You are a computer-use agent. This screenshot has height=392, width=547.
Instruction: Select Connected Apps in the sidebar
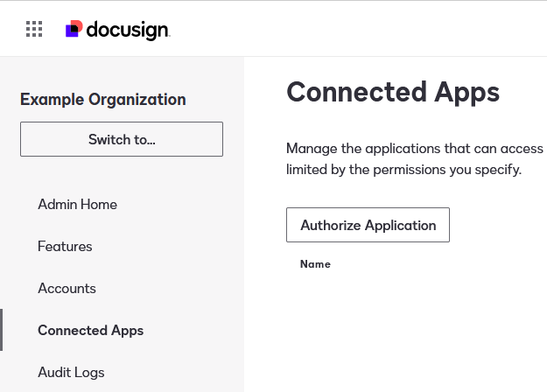click(90, 331)
